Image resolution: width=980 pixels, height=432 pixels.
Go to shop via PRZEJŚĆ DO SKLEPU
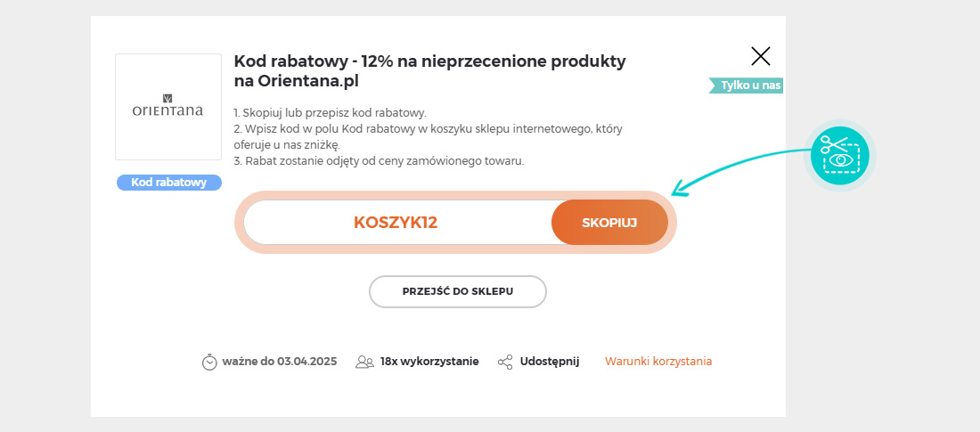point(458,291)
